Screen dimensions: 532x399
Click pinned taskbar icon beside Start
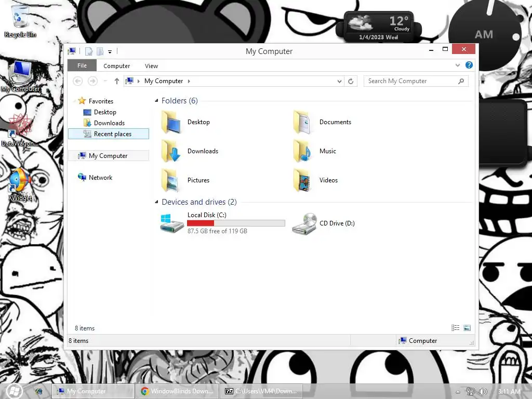pos(38,391)
